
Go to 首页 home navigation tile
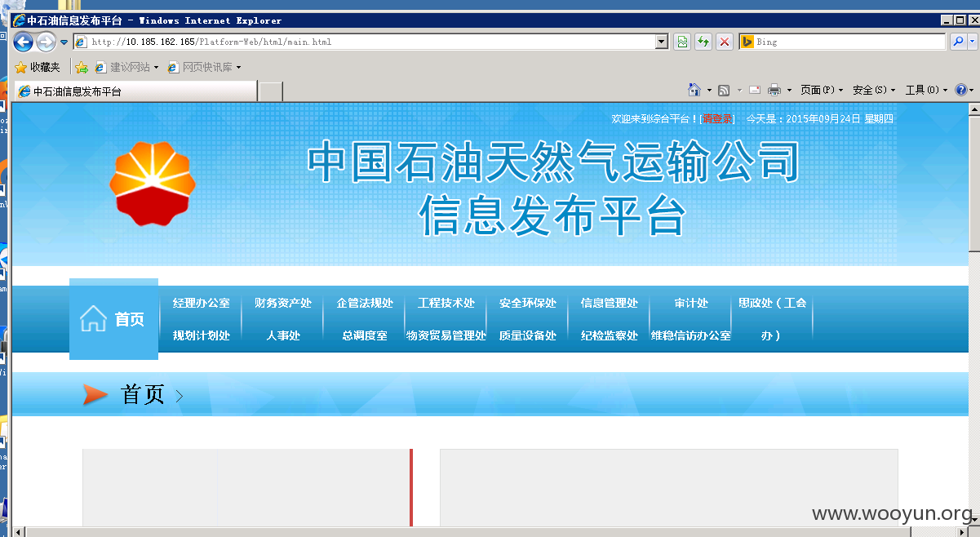[x=113, y=319]
